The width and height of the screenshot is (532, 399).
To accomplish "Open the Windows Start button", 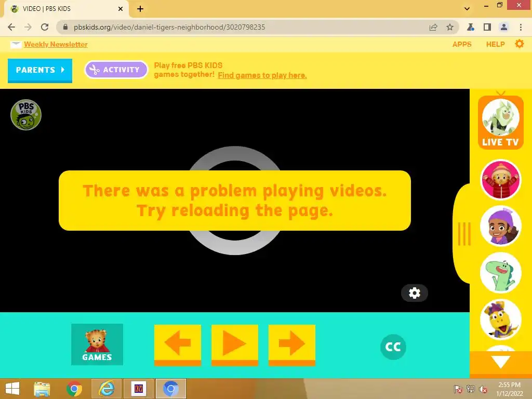I will click(x=12, y=389).
